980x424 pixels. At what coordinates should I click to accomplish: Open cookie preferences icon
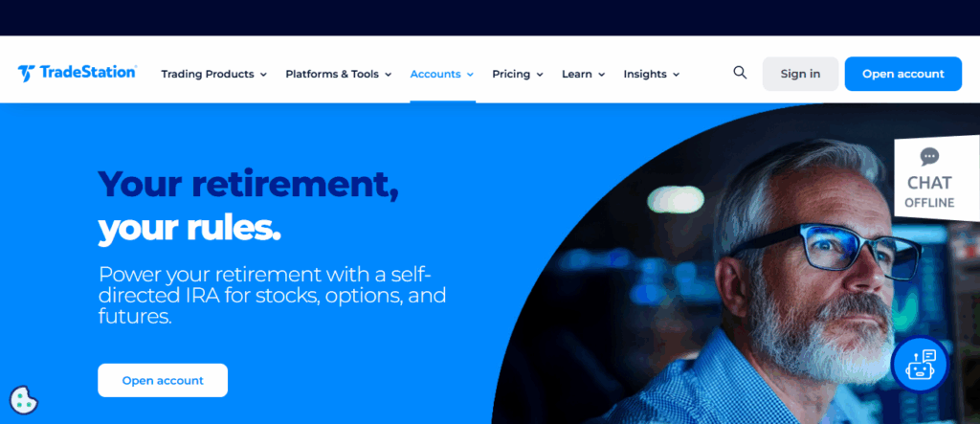pos(24,400)
